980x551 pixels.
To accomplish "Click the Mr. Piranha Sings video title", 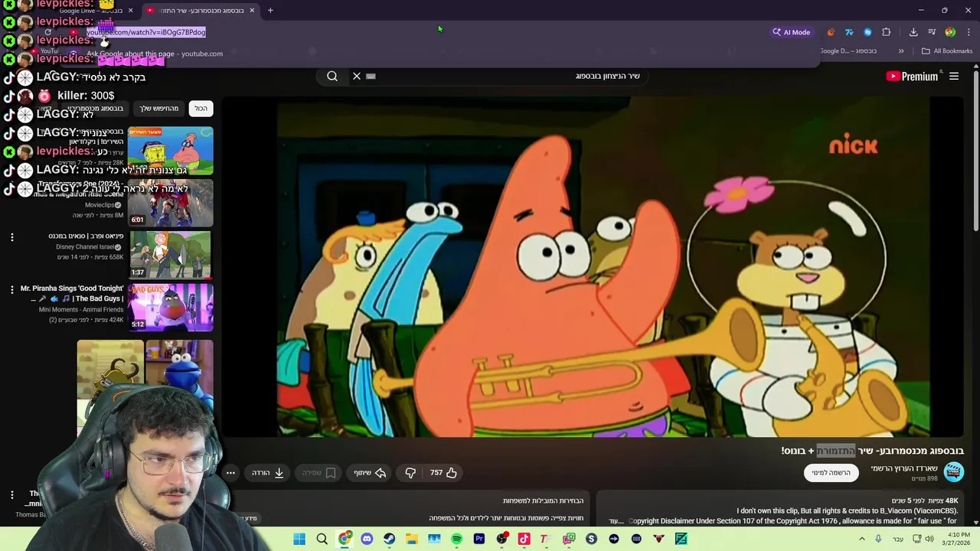I will tap(72, 293).
